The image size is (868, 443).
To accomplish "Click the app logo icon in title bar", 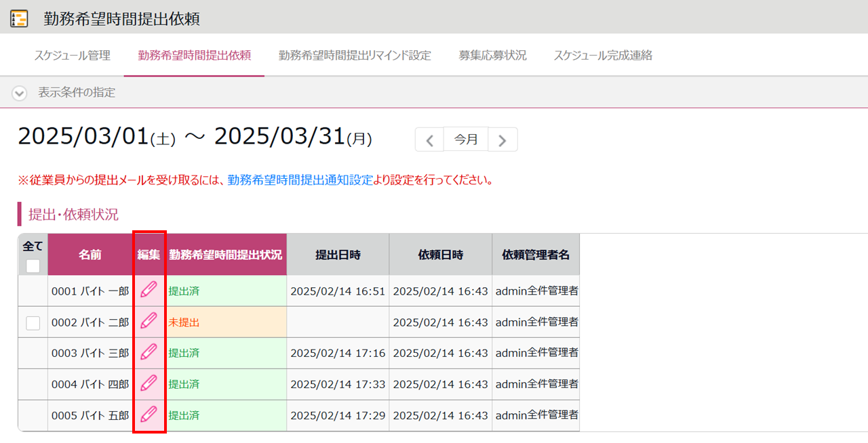I will tap(20, 18).
